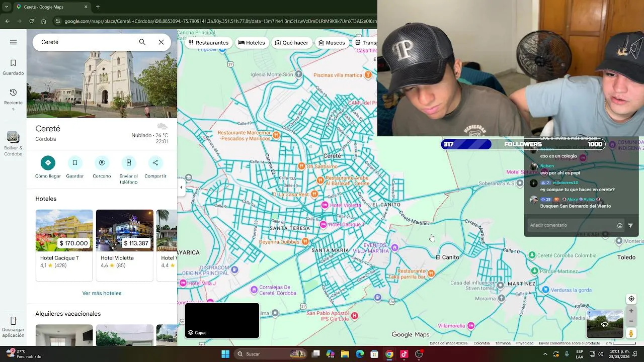The width and height of the screenshot is (644, 362).
Task: Select the Qué hacer filter chip
Action: pos(291,43)
